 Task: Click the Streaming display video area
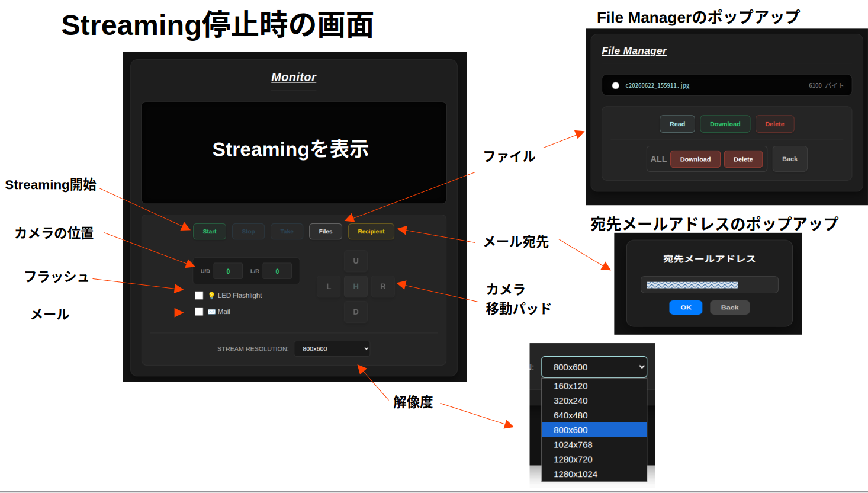click(x=294, y=152)
